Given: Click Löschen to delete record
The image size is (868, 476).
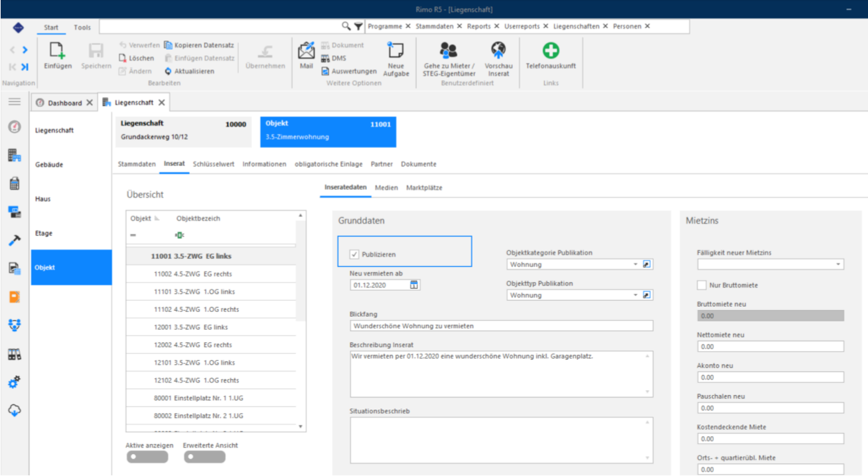Looking at the screenshot, I should click(137, 58).
